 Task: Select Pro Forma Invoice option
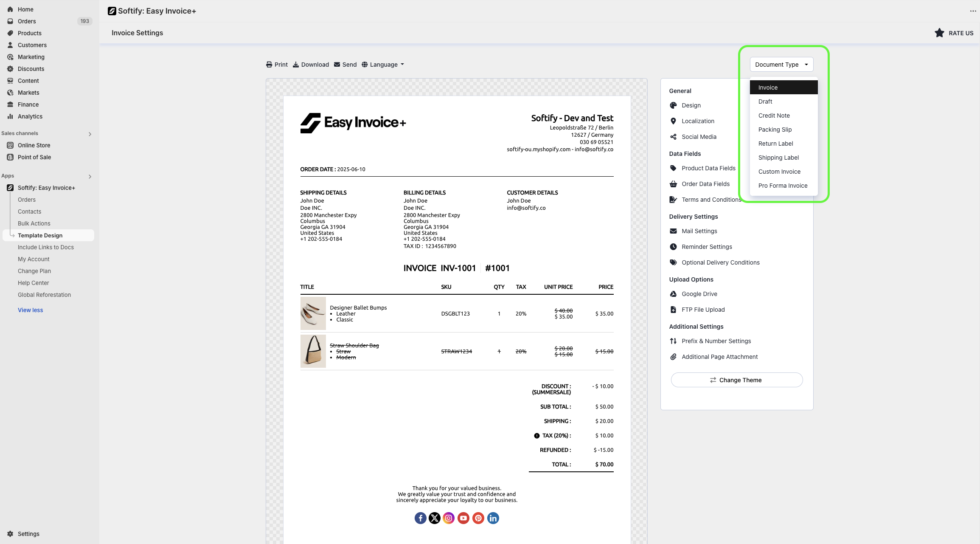pyautogui.click(x=783, y=186)
